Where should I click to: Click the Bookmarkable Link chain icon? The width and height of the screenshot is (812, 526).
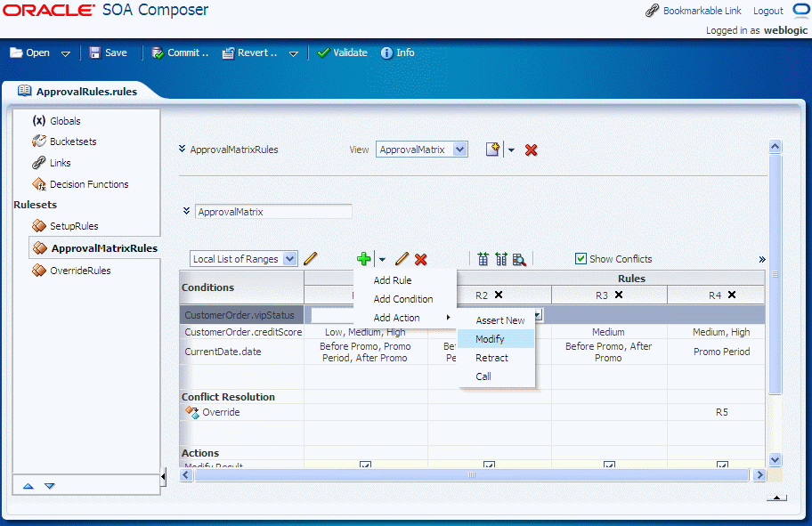pyautogui.click(x=652, y=11)
